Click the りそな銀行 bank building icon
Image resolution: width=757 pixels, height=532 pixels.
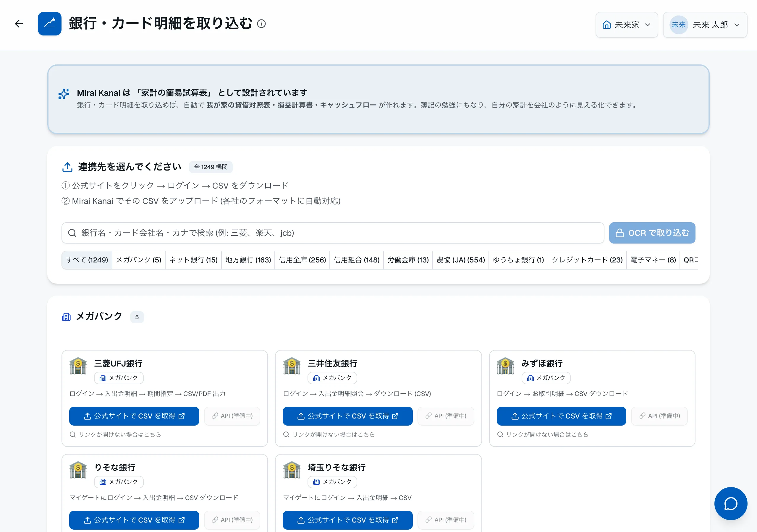pyautogui.click(x=78, y=470)
